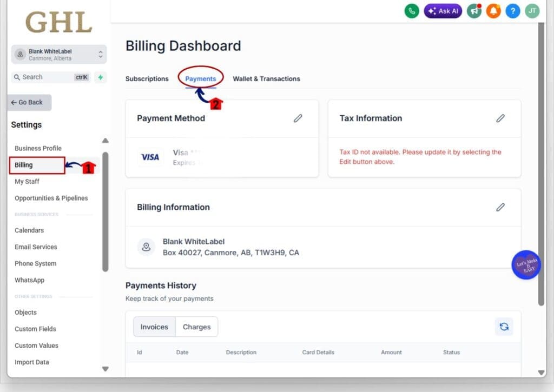Open WhatsApp settings
Screen dimensions: 554x392
click(30, 280)
